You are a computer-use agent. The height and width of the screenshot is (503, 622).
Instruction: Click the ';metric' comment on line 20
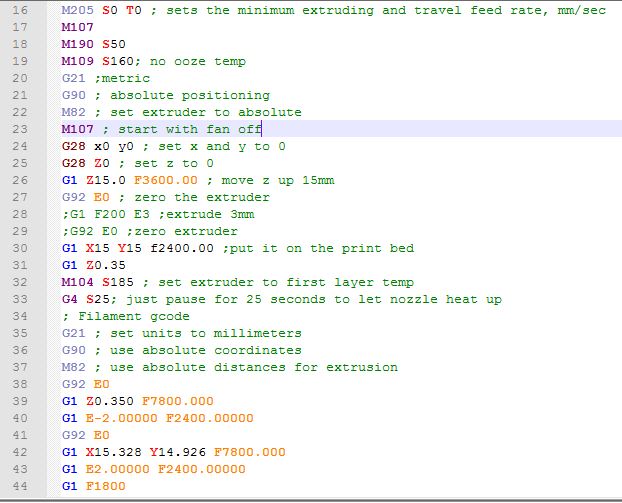pyautogui.click(x=122, y=78)
